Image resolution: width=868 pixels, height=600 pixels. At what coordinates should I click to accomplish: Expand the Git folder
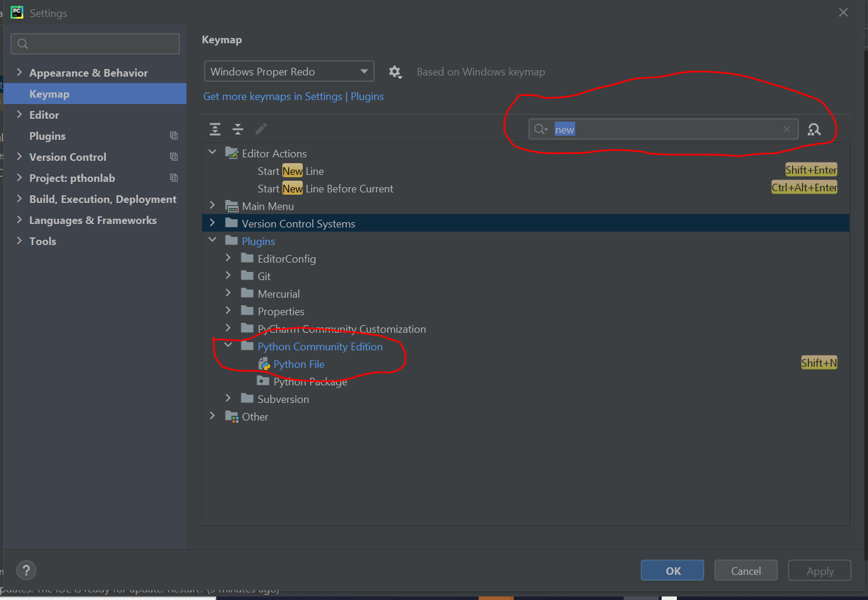tap(229, 275)
